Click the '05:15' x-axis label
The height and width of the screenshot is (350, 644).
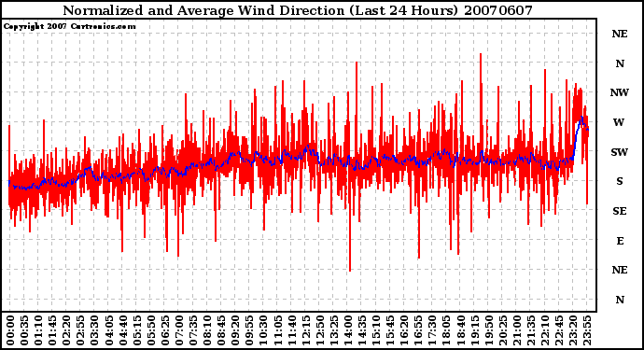(136, 330)
